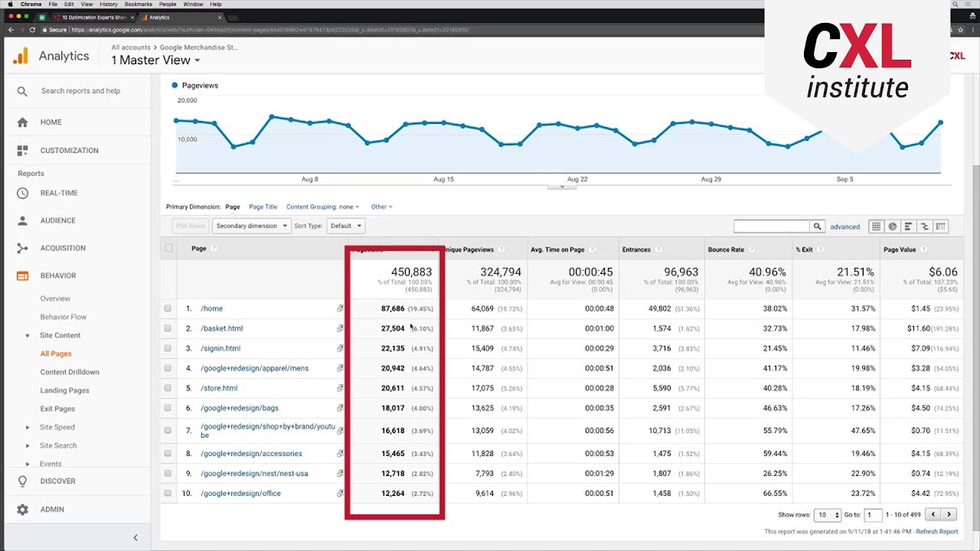Go to previous page of results

pos(933,514)
